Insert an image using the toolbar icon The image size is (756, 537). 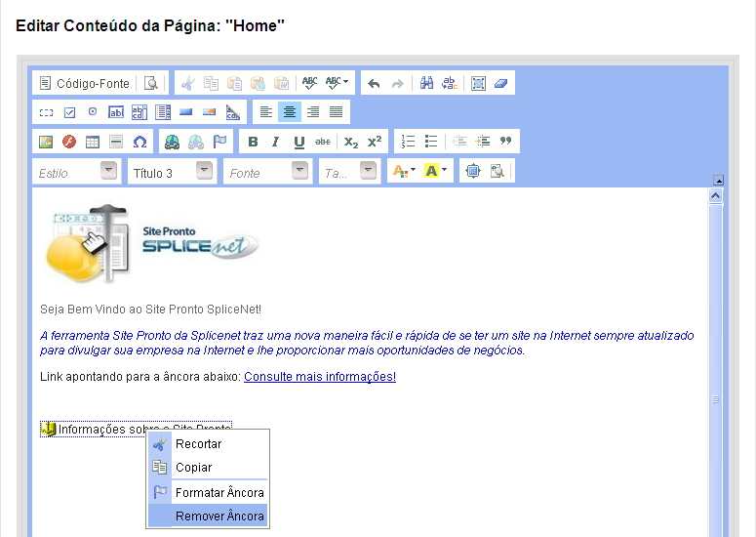tap(45, 142)
